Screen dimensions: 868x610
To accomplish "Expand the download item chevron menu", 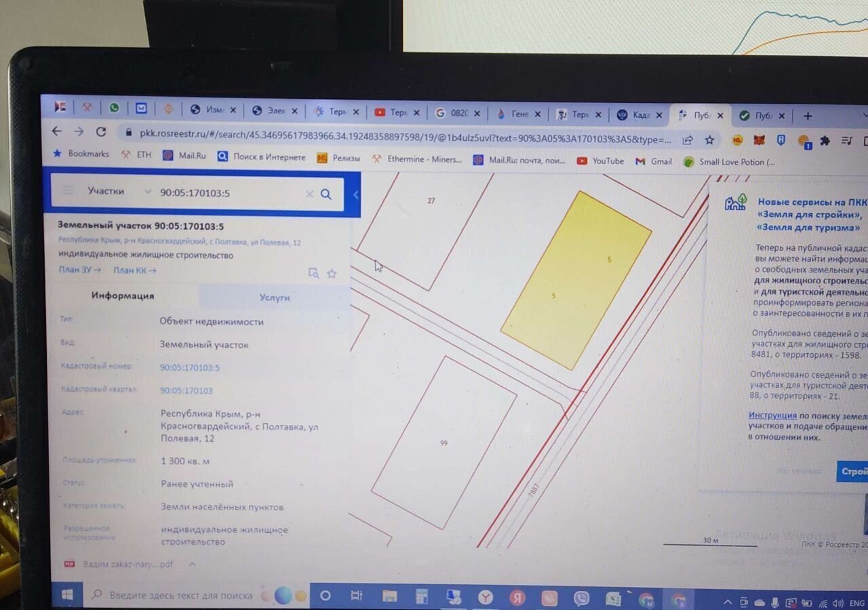I will pyautogui.click(x=192, y=564).
